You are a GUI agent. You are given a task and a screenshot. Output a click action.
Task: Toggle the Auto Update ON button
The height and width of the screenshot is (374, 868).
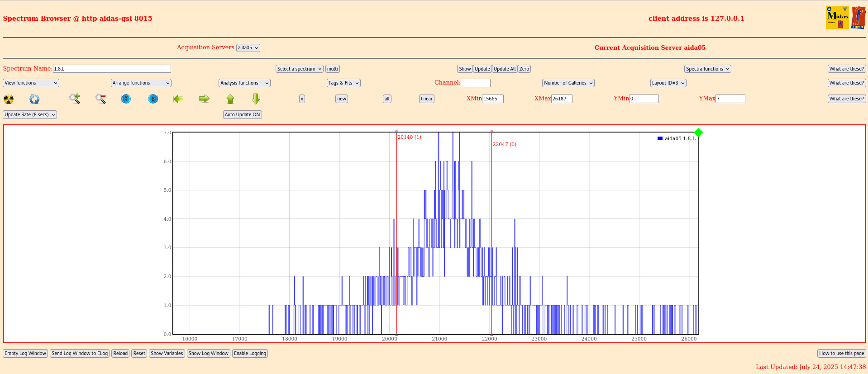coord(242,114)
